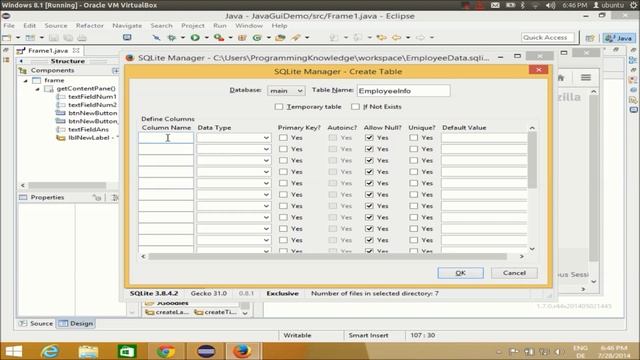Open Data Type dropdown in third column row
This screenshot has height=360, width=640.
click(x=234, y=160)
